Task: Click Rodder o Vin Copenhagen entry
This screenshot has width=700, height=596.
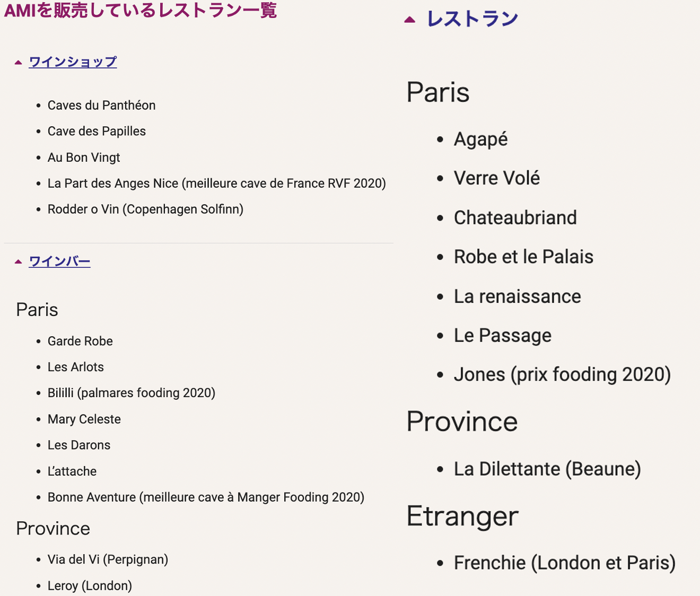Action: (x=145, y=209)
